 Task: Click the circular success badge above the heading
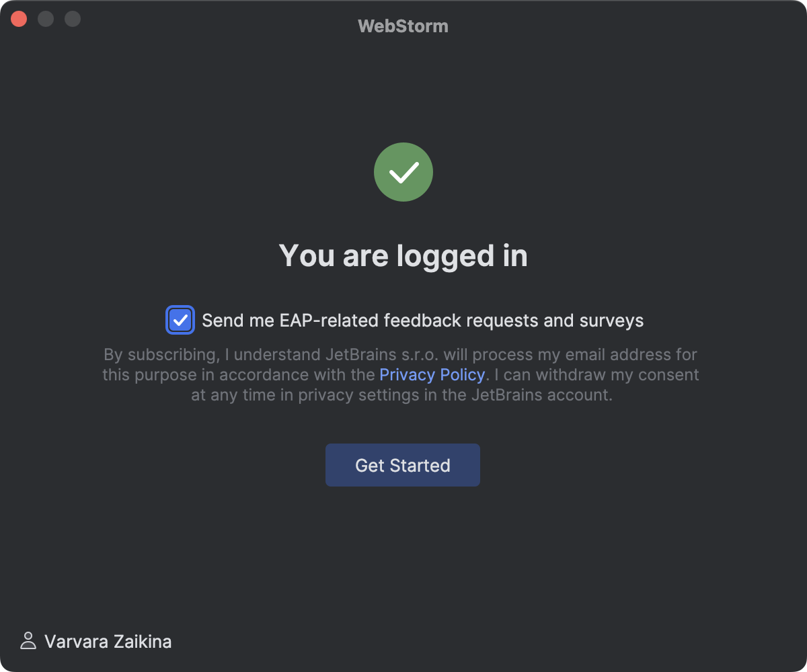[x=403, y=172]
